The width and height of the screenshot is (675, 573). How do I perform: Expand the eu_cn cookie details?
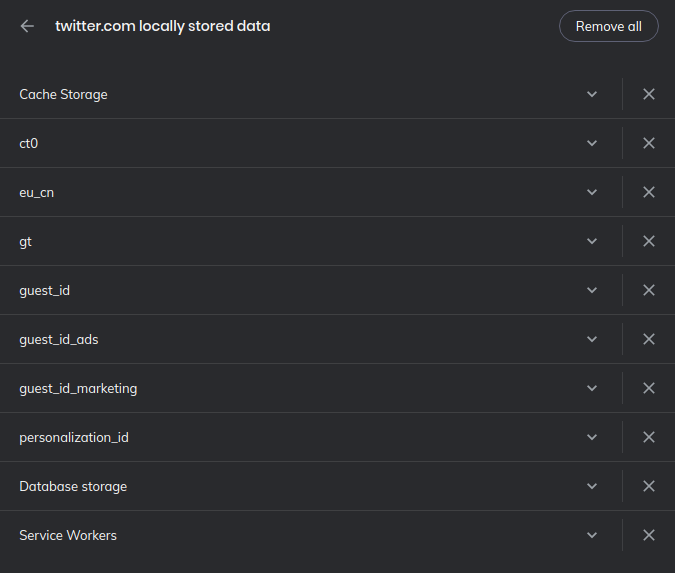click(x=592, y=192)
